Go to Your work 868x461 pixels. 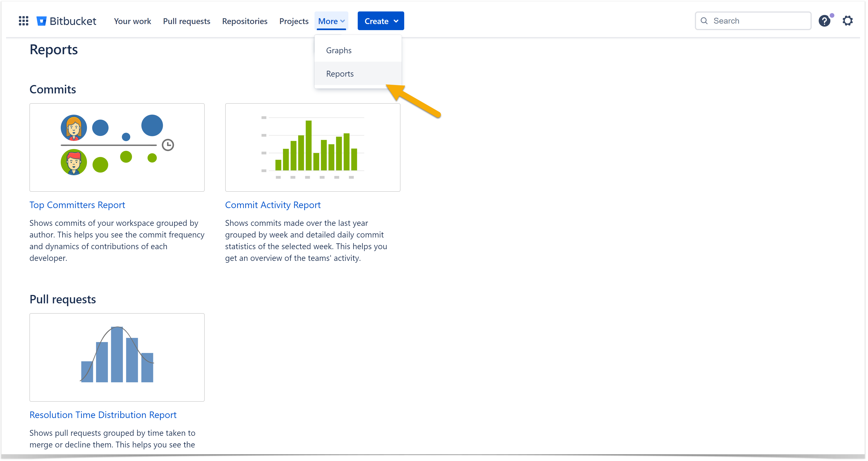pos(132,21)
